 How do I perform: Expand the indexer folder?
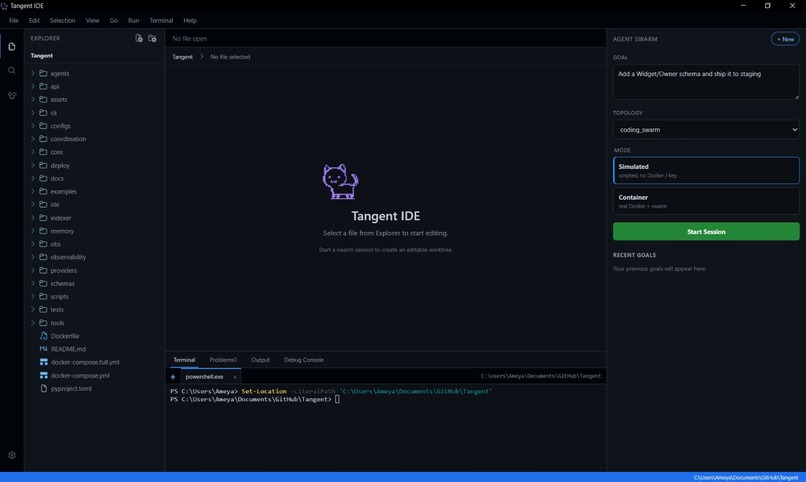click(x=33, y=217)
